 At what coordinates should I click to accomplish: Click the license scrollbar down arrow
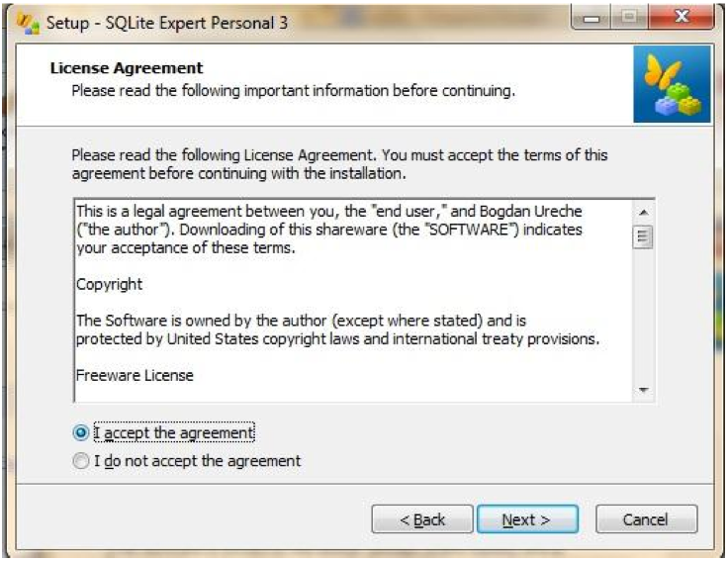tap(644, 390)
